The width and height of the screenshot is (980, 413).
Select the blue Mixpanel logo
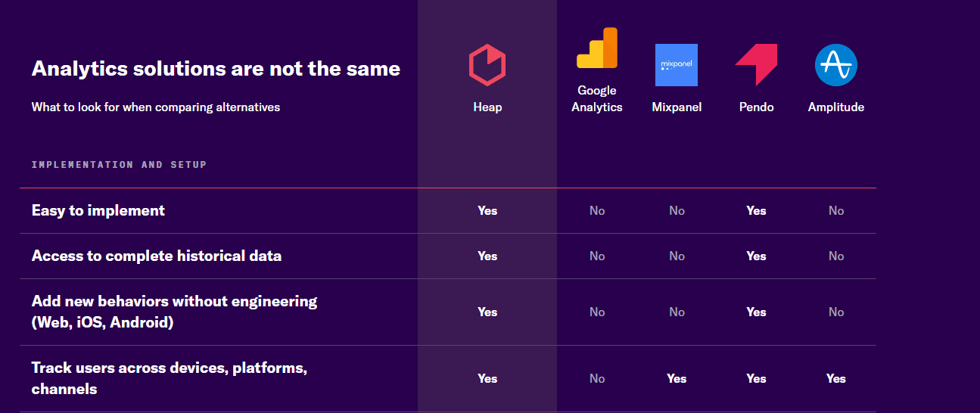point(677,65)
